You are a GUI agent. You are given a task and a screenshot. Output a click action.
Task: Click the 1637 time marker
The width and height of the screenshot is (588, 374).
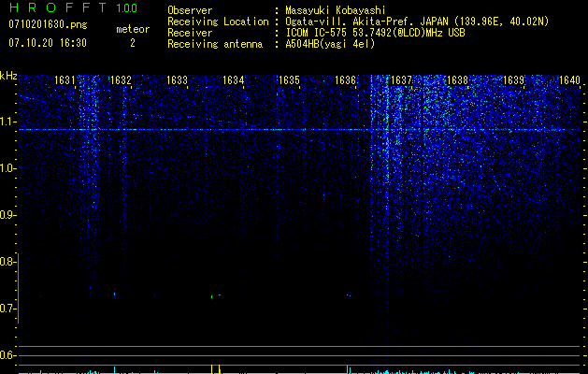tap(402, 80)
